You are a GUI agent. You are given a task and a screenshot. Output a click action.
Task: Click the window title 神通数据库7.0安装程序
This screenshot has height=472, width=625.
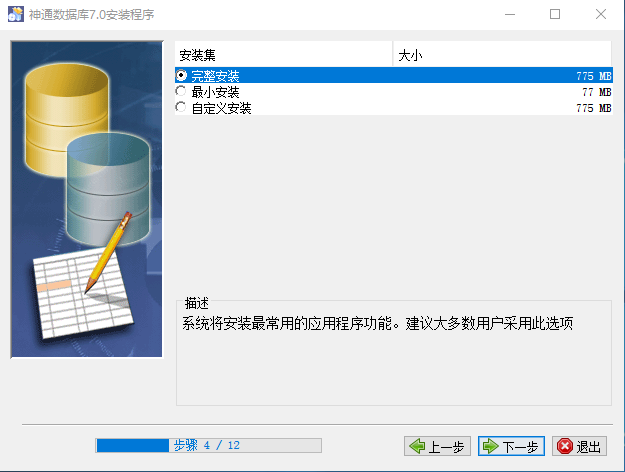(x=91, y=15)
